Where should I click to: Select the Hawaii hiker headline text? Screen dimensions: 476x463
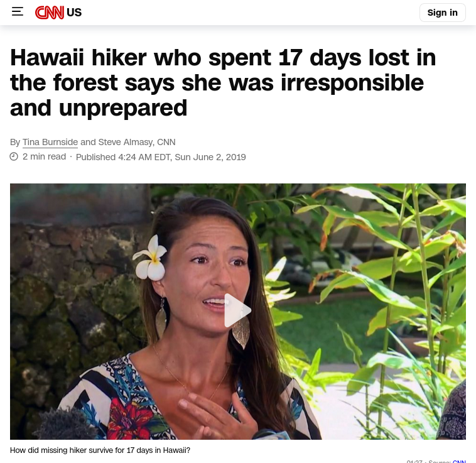(x=223, y=82)
